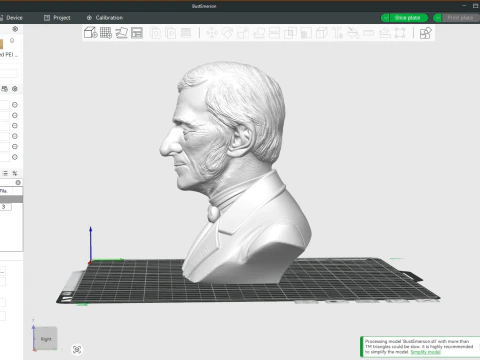
Task: Select the Cut tool icon
Action: (x=274, y=33)
